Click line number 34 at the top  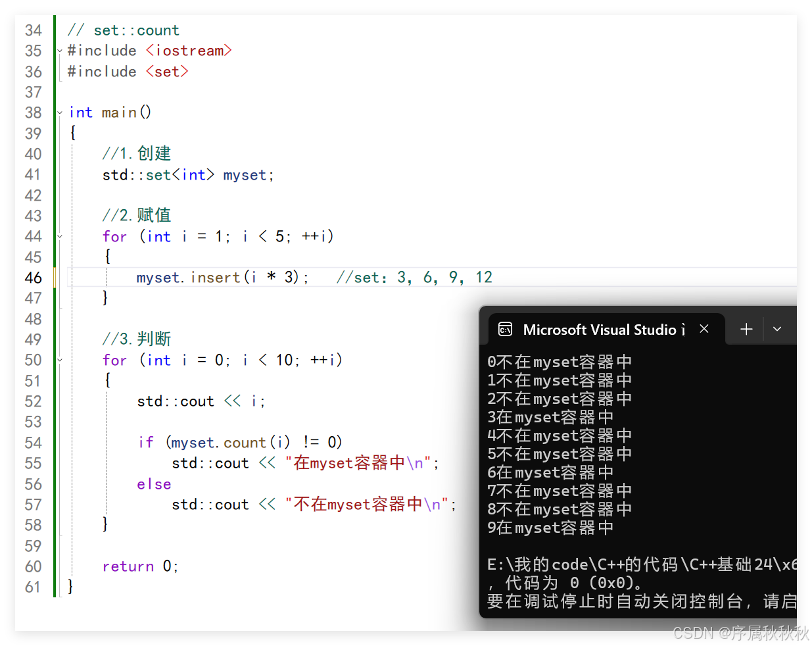tap(34, 30)
